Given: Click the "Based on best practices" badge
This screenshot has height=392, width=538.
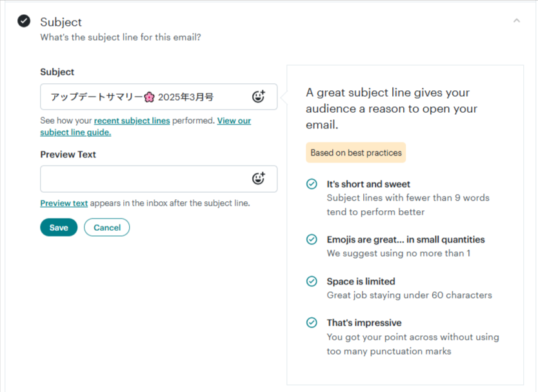Looking at the screenshot, I should click(356, 153).
